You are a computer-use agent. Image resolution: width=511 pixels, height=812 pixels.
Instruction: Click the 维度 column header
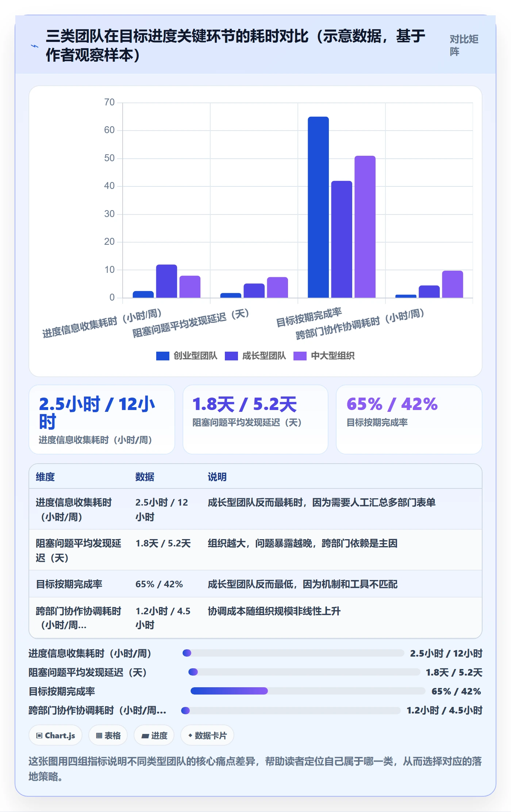click(45, 477)
